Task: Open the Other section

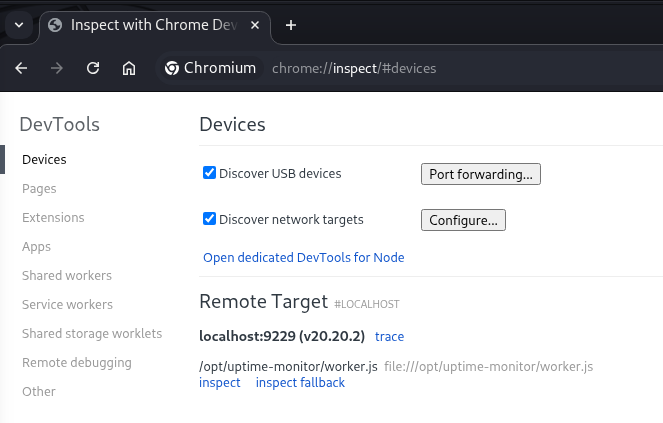Action: [38, 392]
